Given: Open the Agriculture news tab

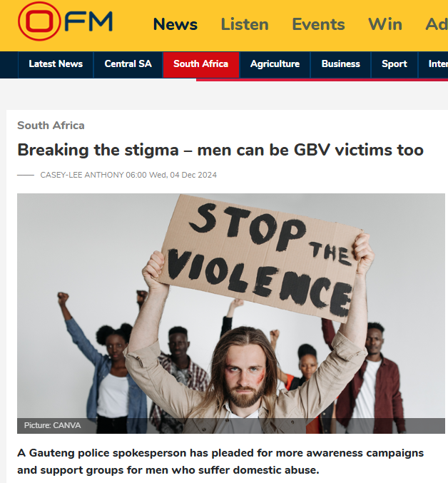Looking at the screenshot, I should [x=275, y=64].
